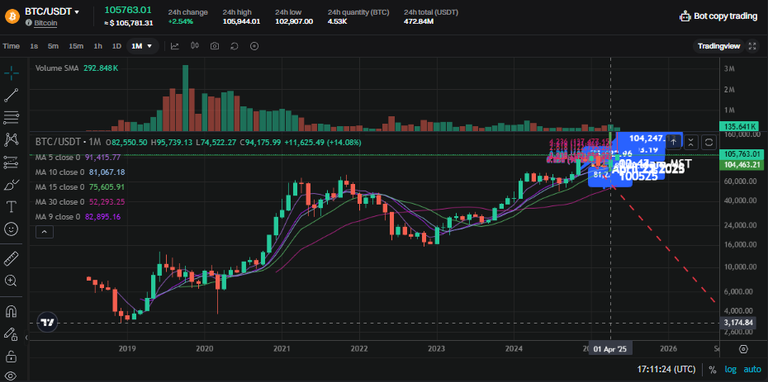Click the 17:11:24 (UTC) timezone clock

(x=667, y=369)
